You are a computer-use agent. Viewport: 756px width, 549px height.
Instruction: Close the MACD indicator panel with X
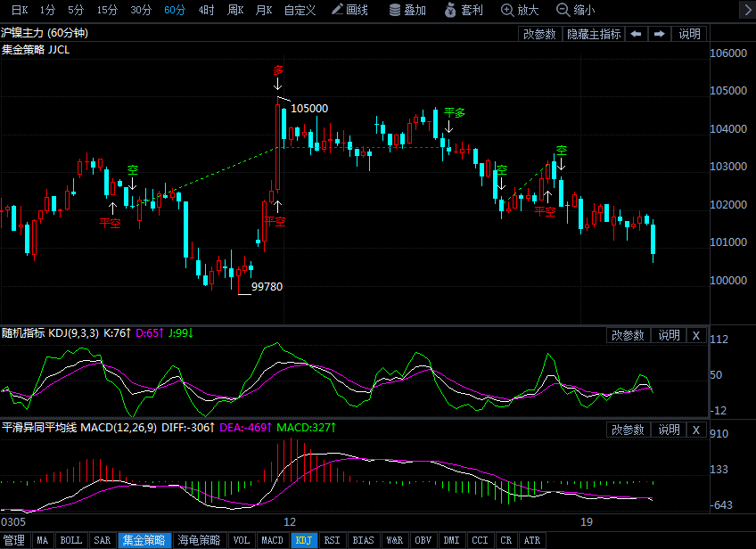(696, 430)
